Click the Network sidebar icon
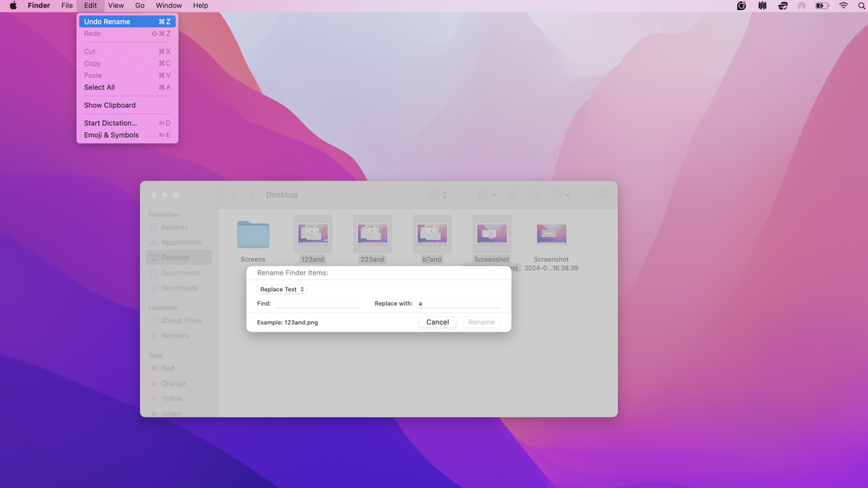Viewport: 868px width, 488px height. (154, 335)
